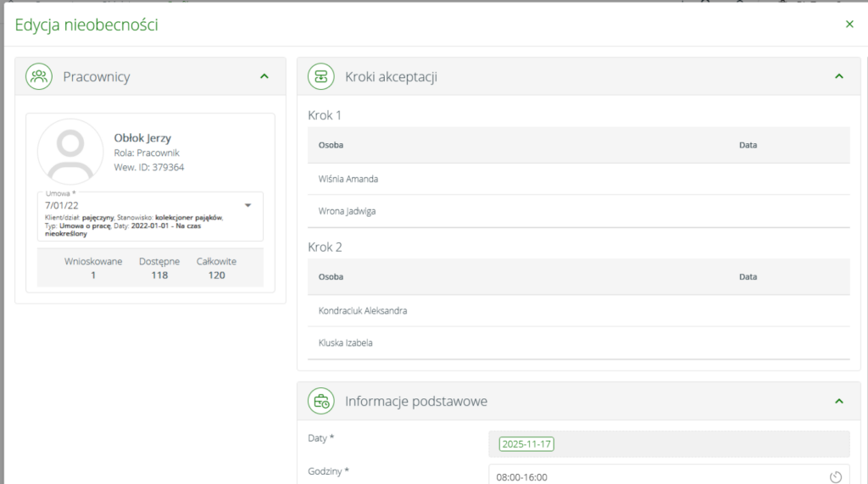This screenshot has height=484, width=868.
Task: Collapse the Pracownicy panel
Action: pos(264,76)
